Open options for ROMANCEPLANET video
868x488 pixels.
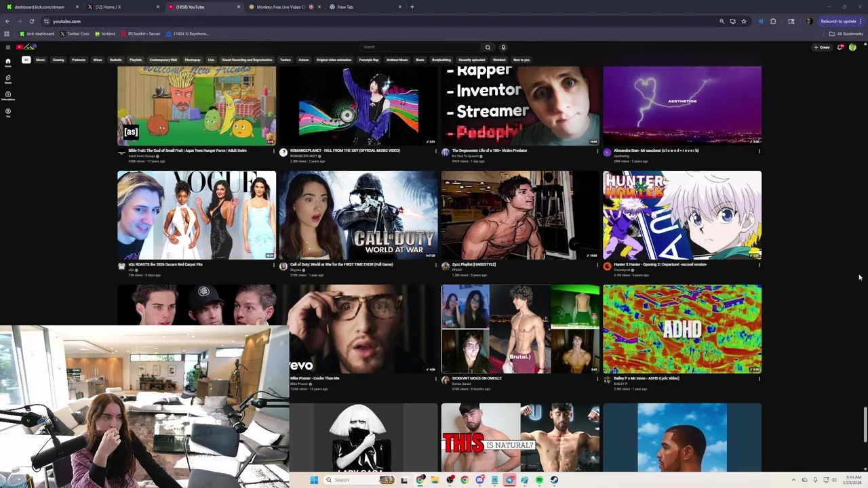tap(435, 151)
